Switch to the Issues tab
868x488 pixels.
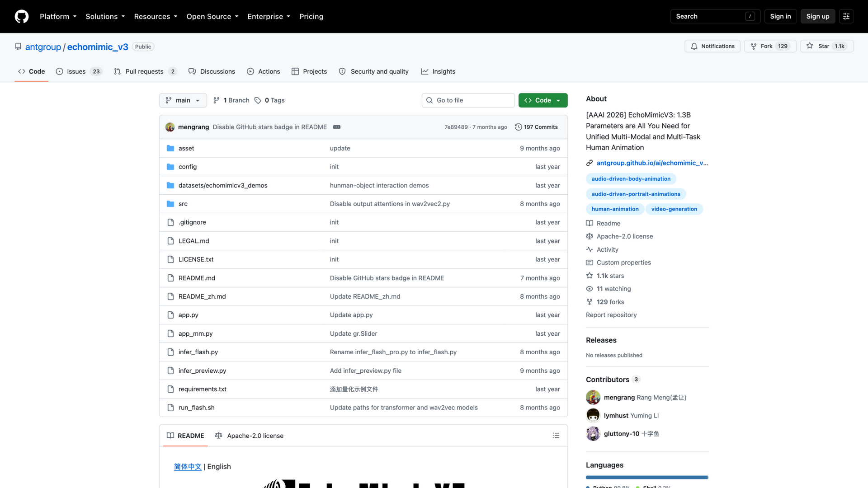79,71
